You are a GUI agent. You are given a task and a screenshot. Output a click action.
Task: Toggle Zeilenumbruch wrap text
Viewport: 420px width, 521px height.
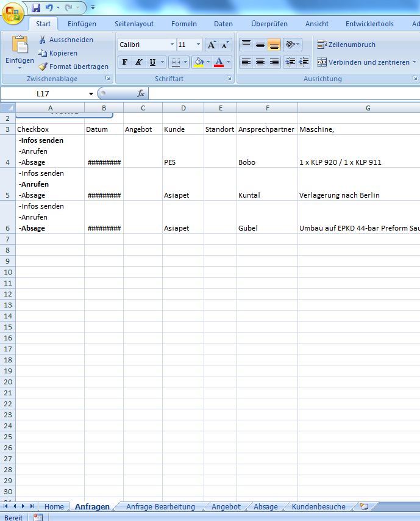click(x=346, y=45)
